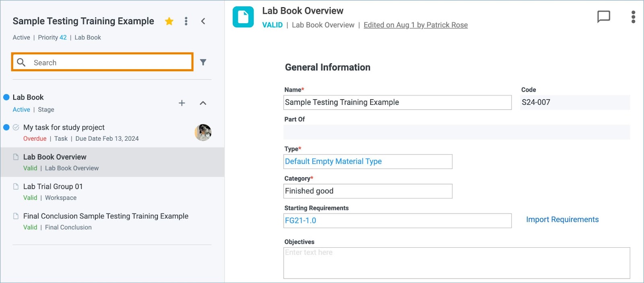Screen dimensions: 644x283
Task: Open the comments panel icon
Action: (603, 17)
